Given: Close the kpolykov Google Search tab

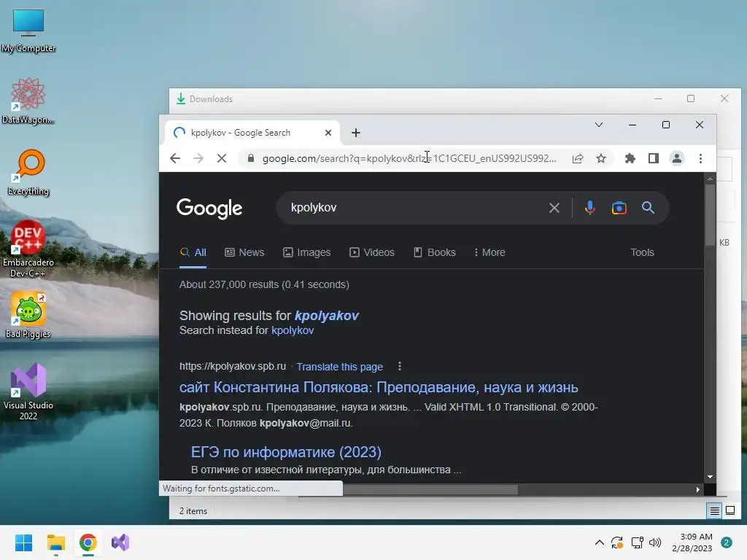Looking at the screenshot, I should tap(328, 133).
